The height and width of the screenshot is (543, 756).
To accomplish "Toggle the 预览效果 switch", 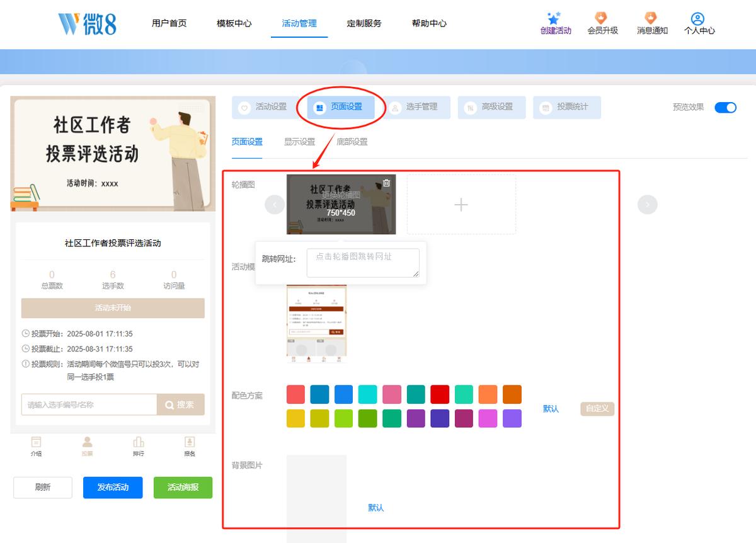I will (725, 107).
